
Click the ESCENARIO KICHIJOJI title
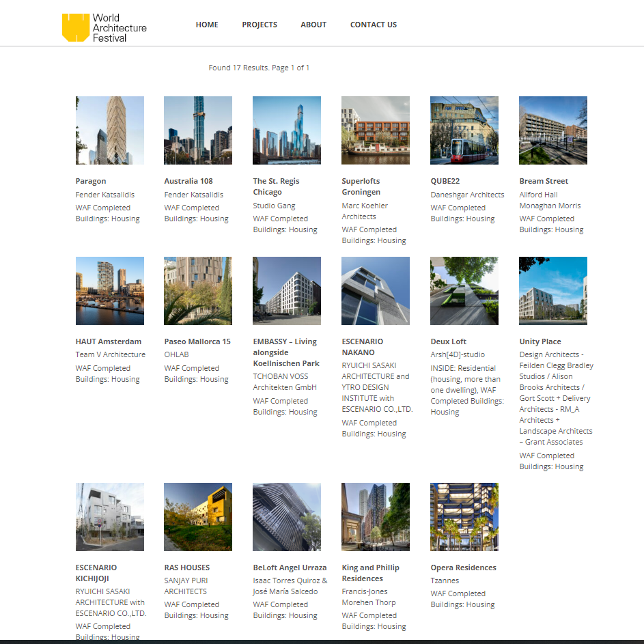96,573
